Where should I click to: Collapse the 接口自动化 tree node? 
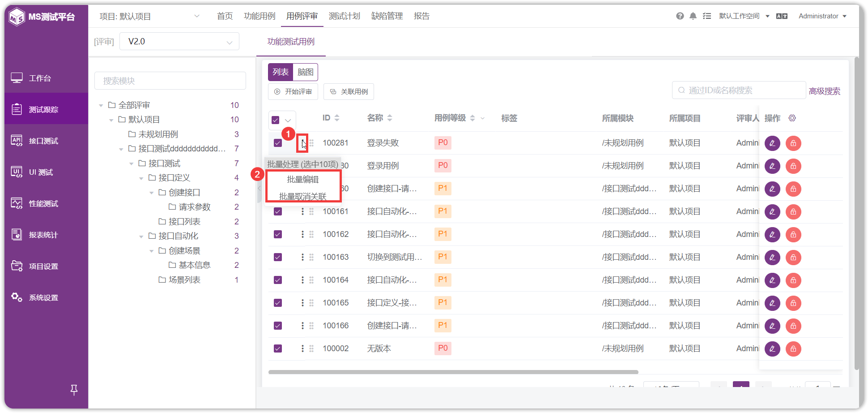[x=141, y=237]
